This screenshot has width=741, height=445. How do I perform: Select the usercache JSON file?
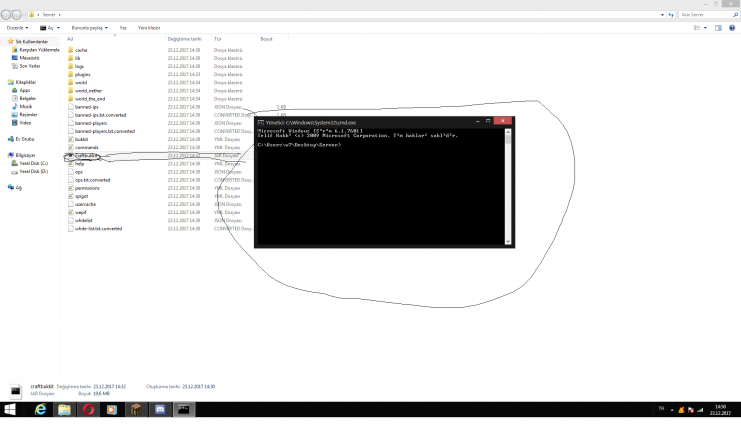click(x=85, y=204)
